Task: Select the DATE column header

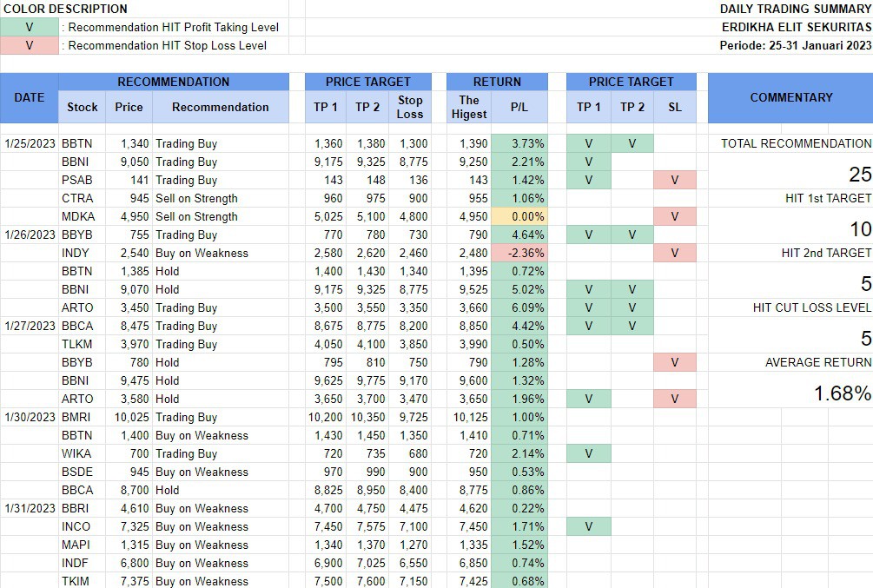Action: [30, 97]
